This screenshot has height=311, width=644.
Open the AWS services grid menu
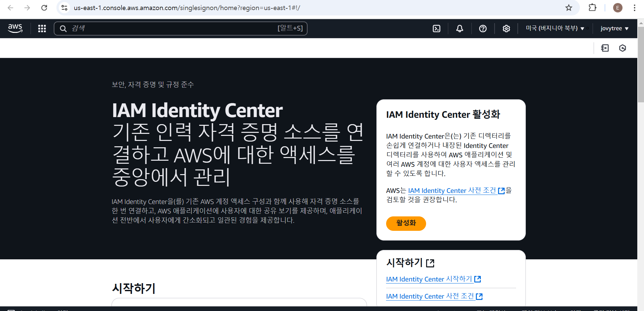(x=42, y=29)
